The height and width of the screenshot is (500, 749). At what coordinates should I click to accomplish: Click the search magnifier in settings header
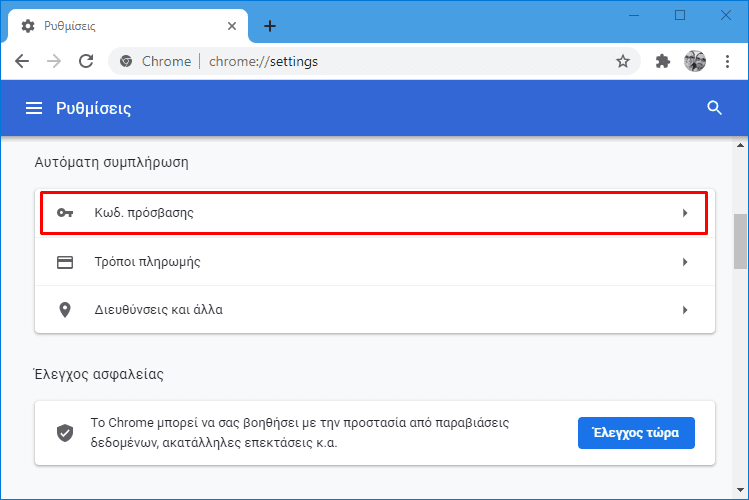tap(714, 108)
